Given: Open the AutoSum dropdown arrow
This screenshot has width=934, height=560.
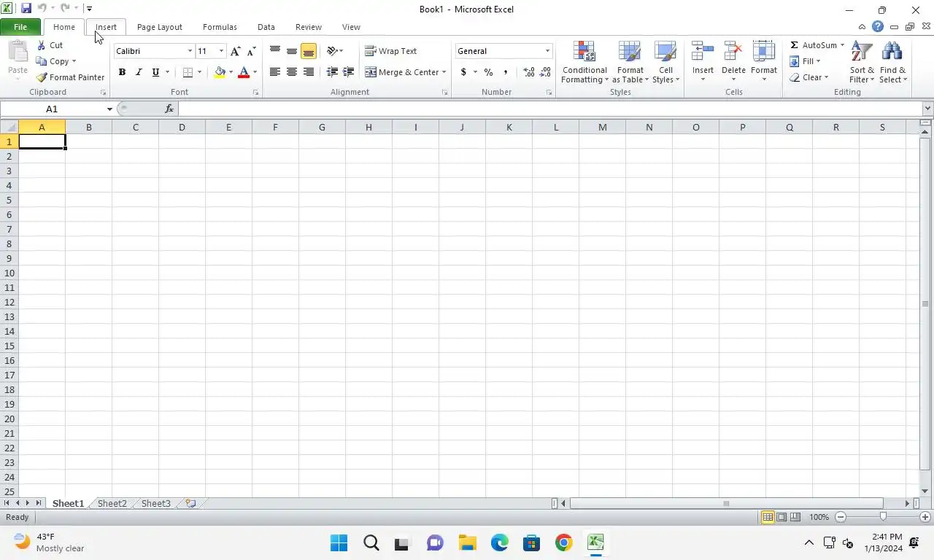Looking at the screenshot, I should click(842, 45).
